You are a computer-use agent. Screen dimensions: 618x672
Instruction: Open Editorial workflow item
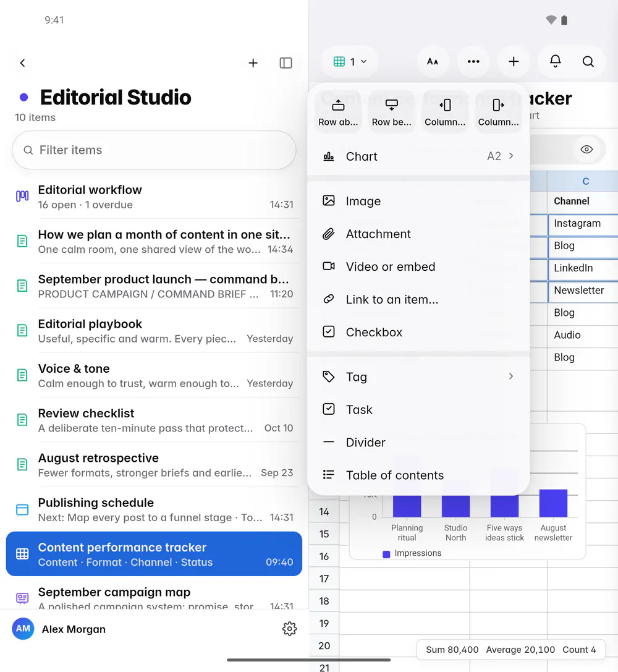click(154, 197)
